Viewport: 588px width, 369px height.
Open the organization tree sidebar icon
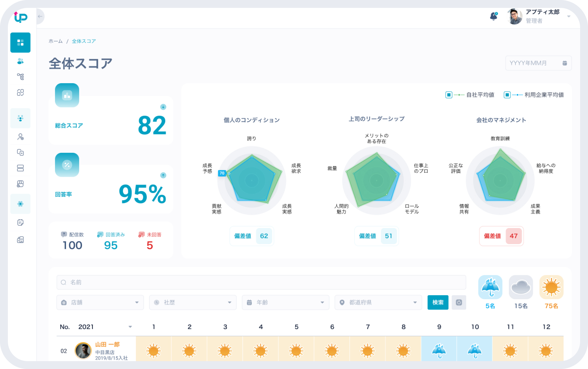pos(20,77)
